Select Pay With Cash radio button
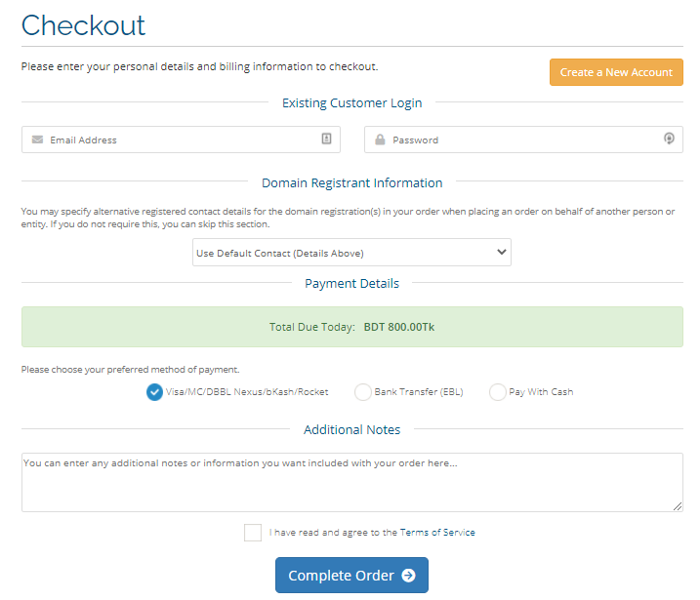This screenshot has height=600, width=700. 497,392
